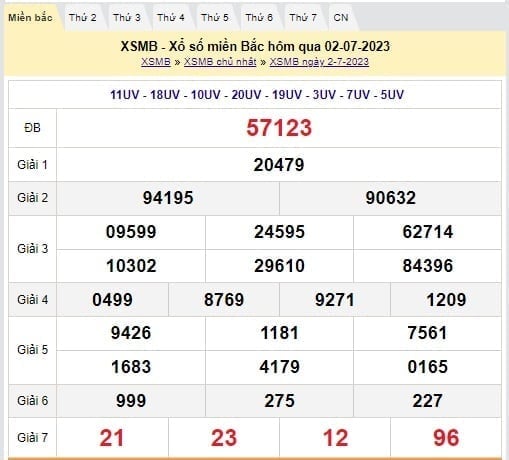Click the ĐB row label
This screenshot has height=460, width=509.
point(32,128)
